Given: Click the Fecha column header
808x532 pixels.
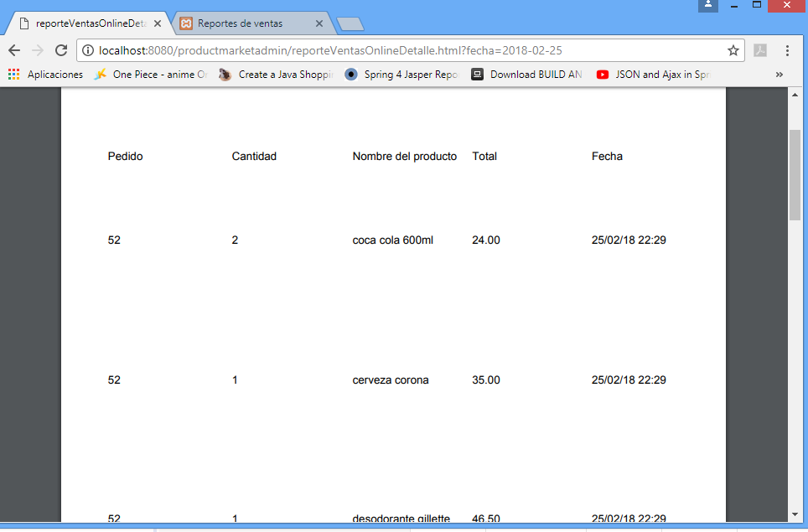Looking at the screenshot, I should (x=607, y=156).
